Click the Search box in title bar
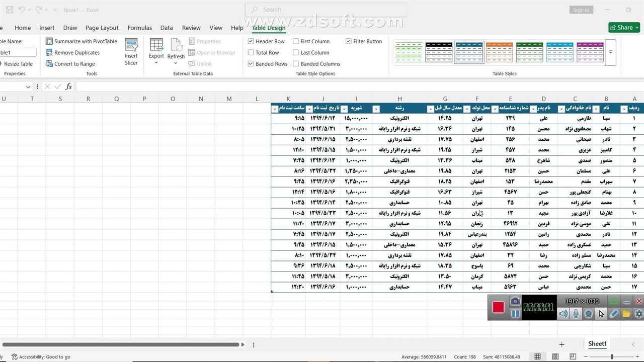Image resolution: width=644 pixels, height=362 pixels. (326, 10)
